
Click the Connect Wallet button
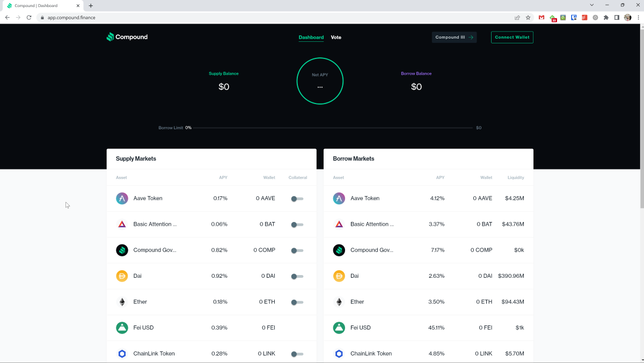pyautogui.click(x=512, y=38)
